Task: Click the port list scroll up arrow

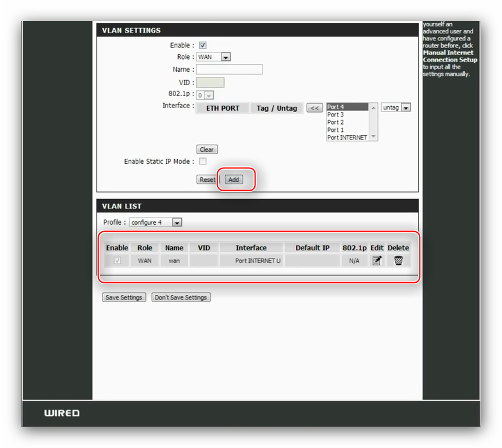Action: tap(373, 108)
